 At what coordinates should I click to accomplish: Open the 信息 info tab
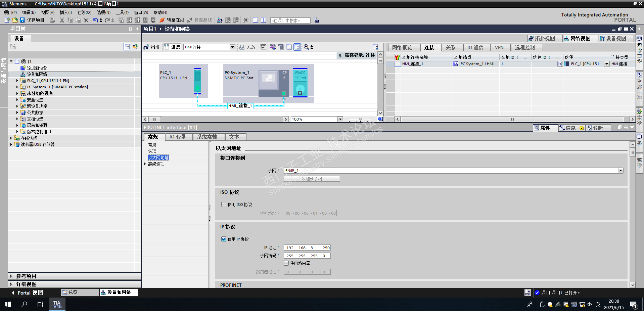[572, 128]
